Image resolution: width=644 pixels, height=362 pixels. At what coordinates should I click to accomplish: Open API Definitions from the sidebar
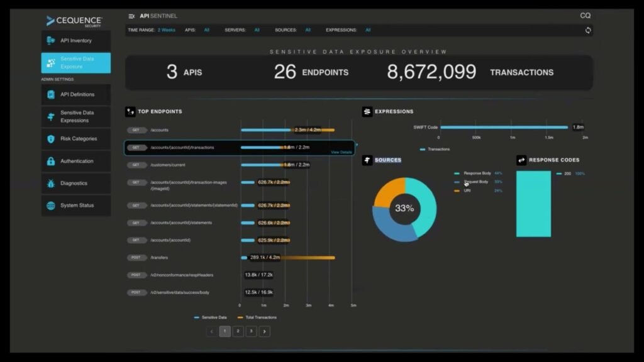click(x=50, y=94)
